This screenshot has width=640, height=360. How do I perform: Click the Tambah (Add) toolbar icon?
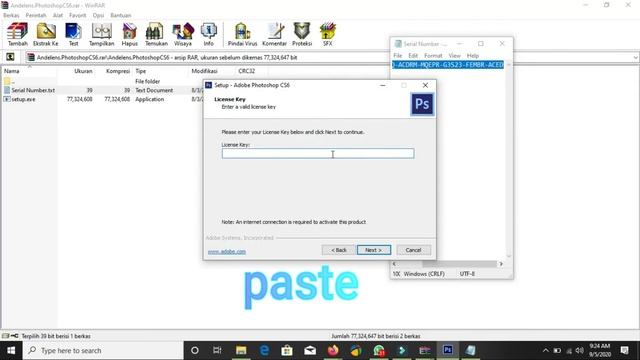tap(18, 34)
